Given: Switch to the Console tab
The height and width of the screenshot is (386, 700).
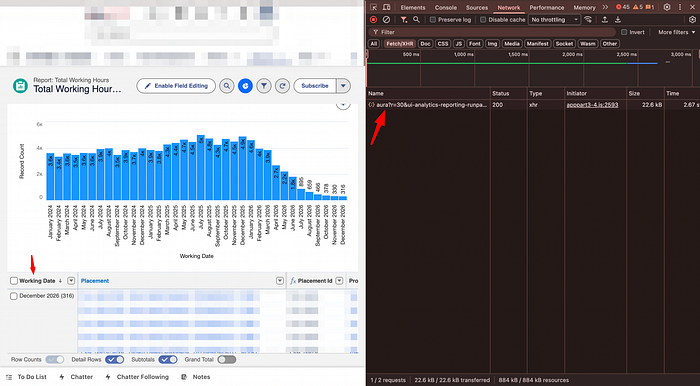Looking at the screenshot, I should tap(446, 8).
